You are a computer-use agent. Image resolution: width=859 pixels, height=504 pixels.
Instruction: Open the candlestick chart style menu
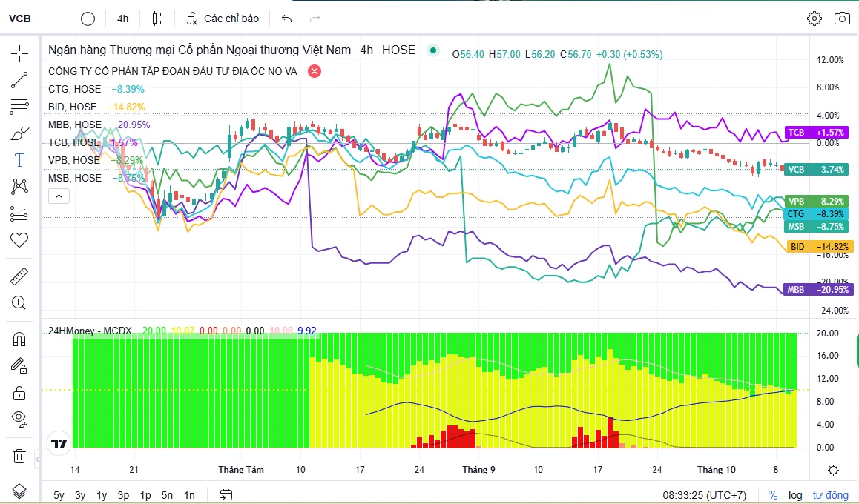click(158, 19)
